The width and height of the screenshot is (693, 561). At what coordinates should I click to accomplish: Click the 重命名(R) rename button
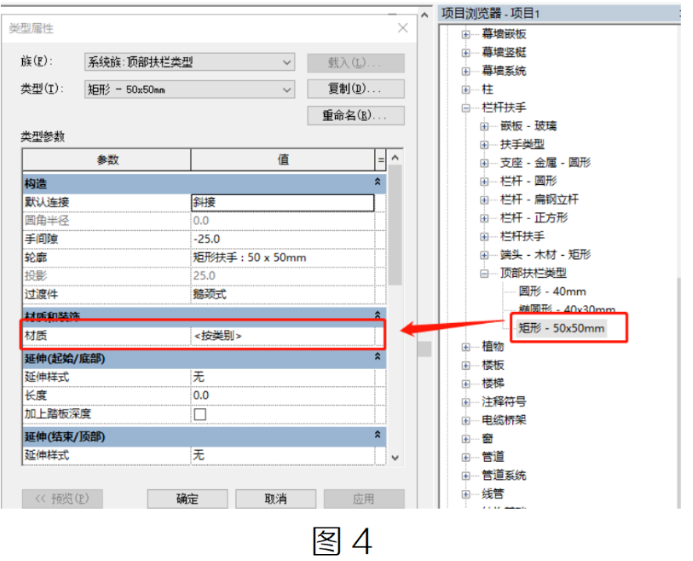(356, 116)
